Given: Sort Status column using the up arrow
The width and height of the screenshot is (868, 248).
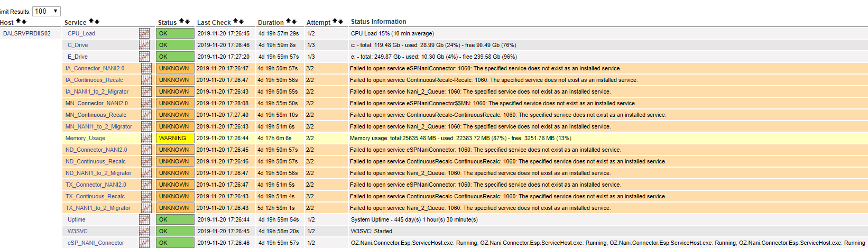Looking at the screenshot, I should click(x=182, y=21).
